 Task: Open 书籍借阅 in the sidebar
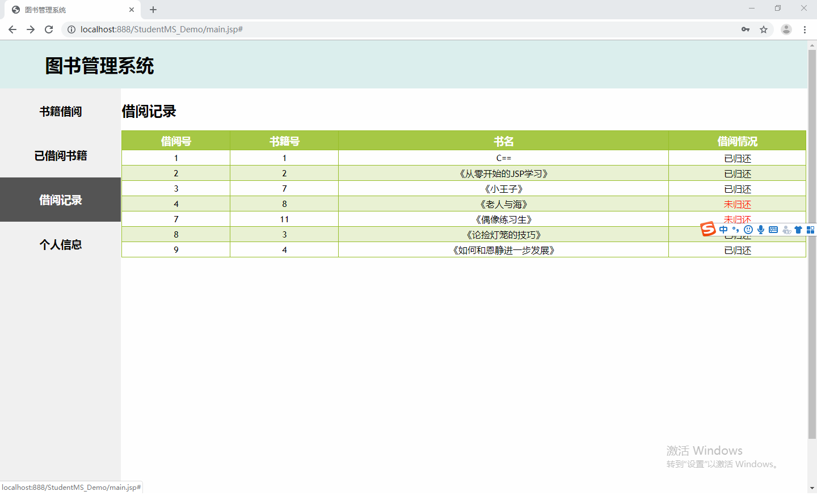[x=60, y=111]
